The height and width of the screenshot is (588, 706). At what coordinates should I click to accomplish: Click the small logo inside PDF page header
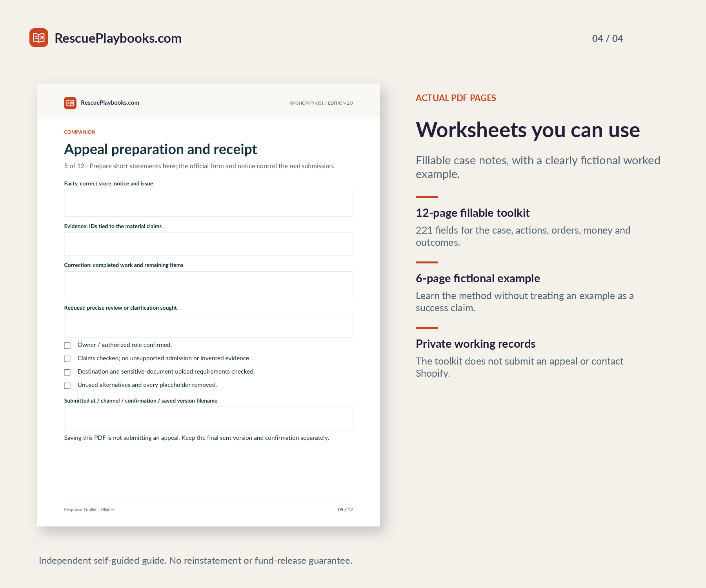tap(70, 103)
